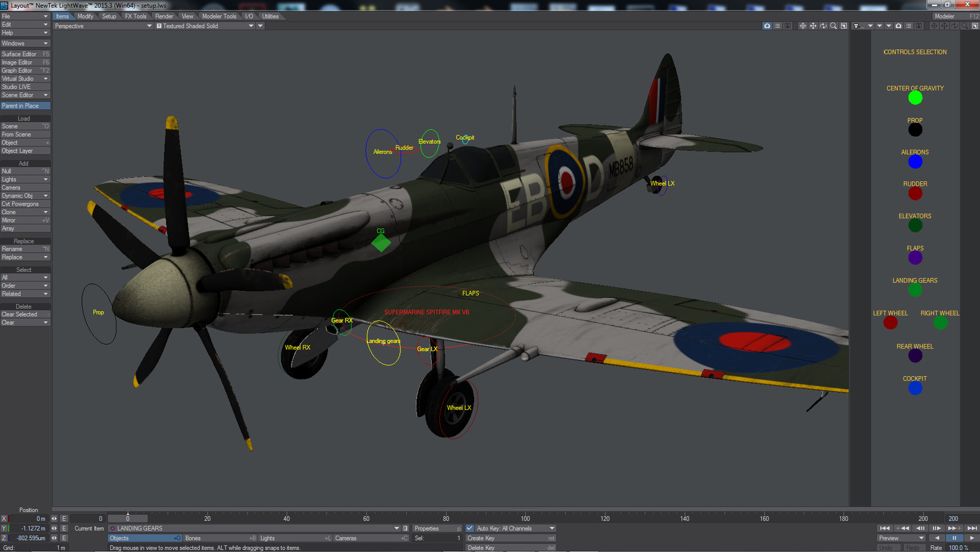Toggle the Z axis channel button
Screen dimensions: 980x552
pos(4,538)
